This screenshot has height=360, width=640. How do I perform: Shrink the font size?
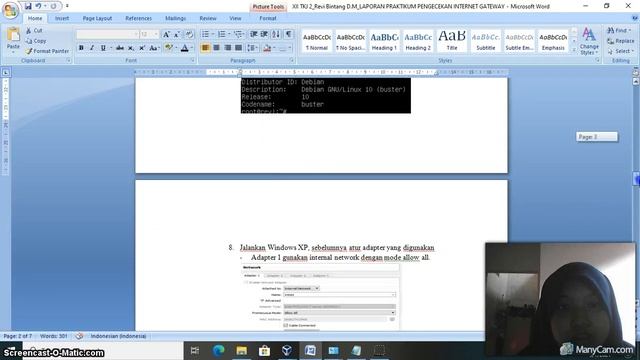(x=177, y=35)
